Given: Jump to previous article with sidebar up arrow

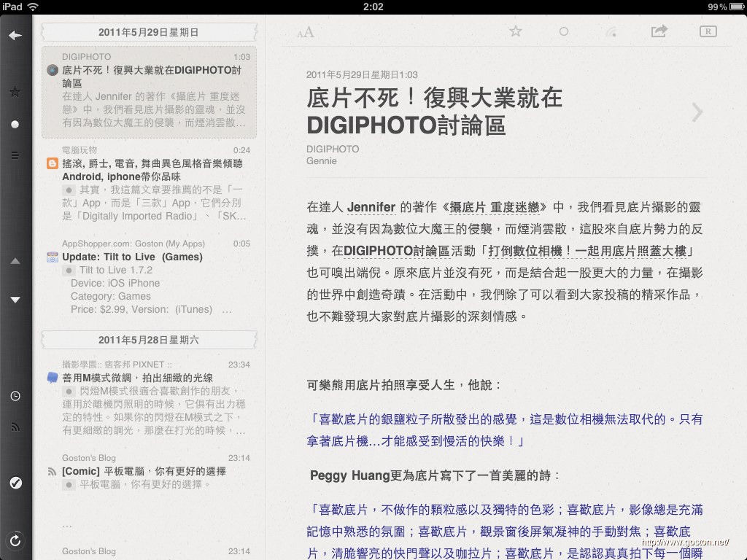Looking at the screenshot, I should pyautogui.click(x=15, y=261).
